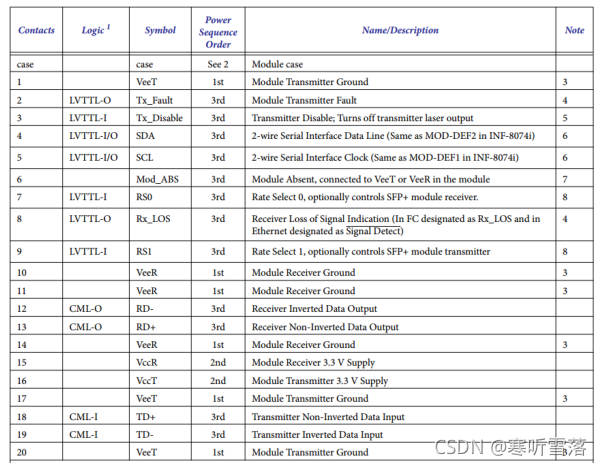The width and height of the screenshot is (602, 465).
Task: Click the Symbol column header
Action: 160,30
